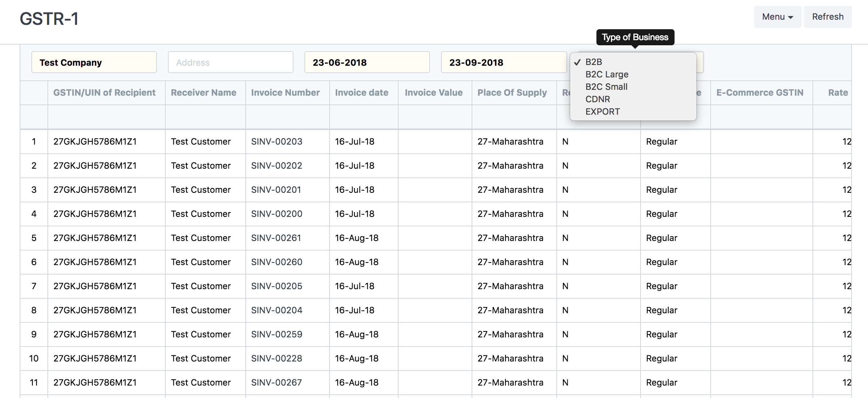868x398 pixels.
Task: Focus the Address input field
Action: pos(231,62)
